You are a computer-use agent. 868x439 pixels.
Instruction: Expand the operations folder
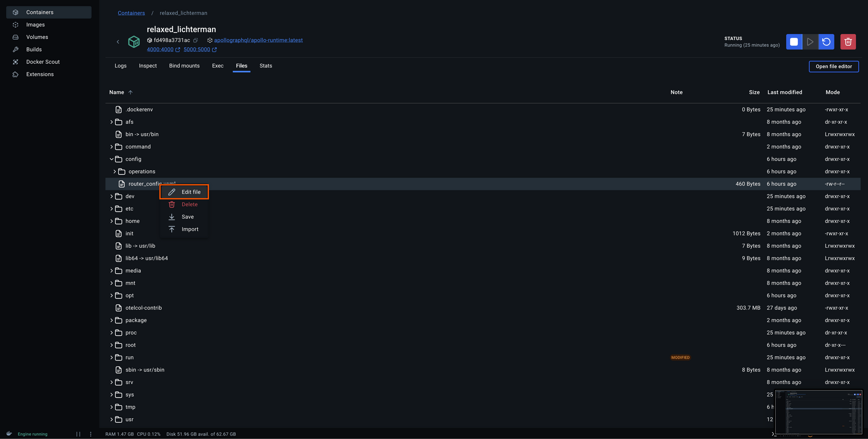point(114,172)
